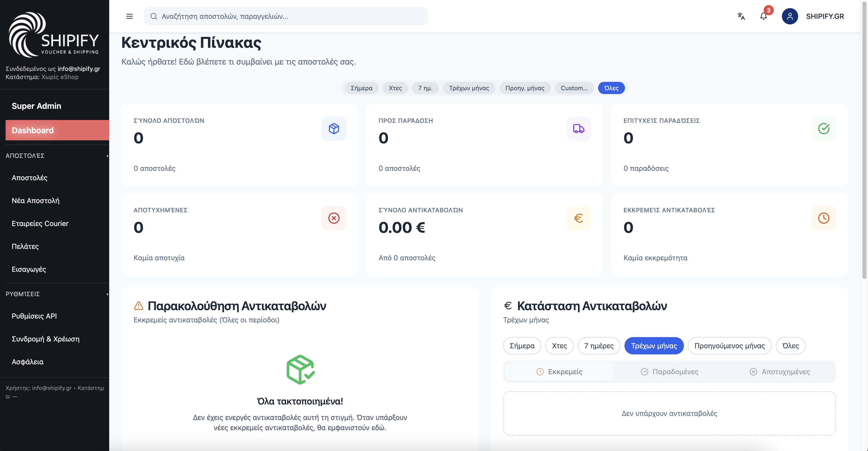Select the Όλες time filter
Viewport: 868px width, 451px height.
point(611,88)
